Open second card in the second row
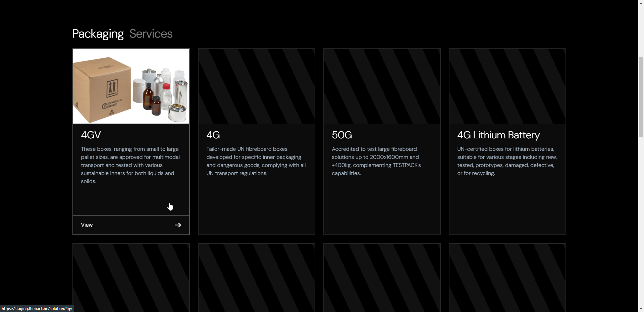This screenshot has height=312, width=644. (257, 278)
